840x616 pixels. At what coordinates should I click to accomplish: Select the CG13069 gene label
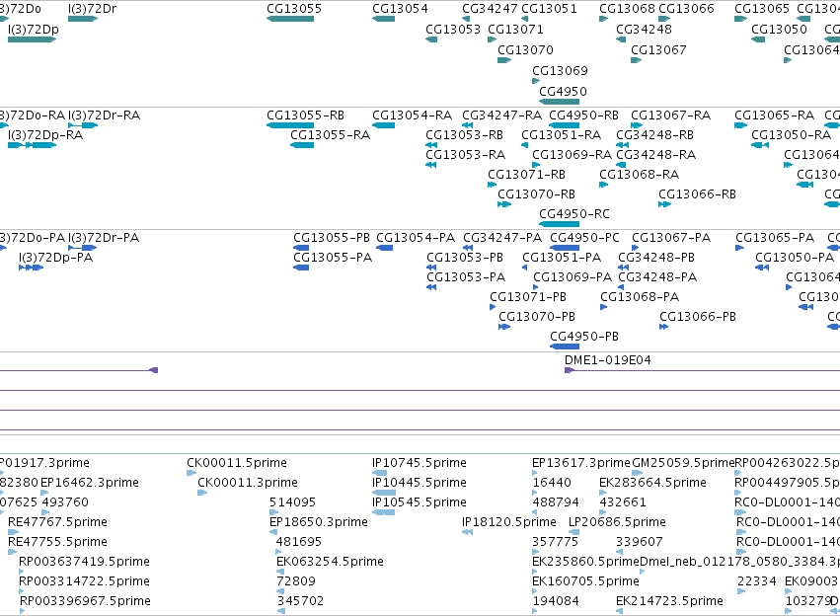click(x=560, y=71)
